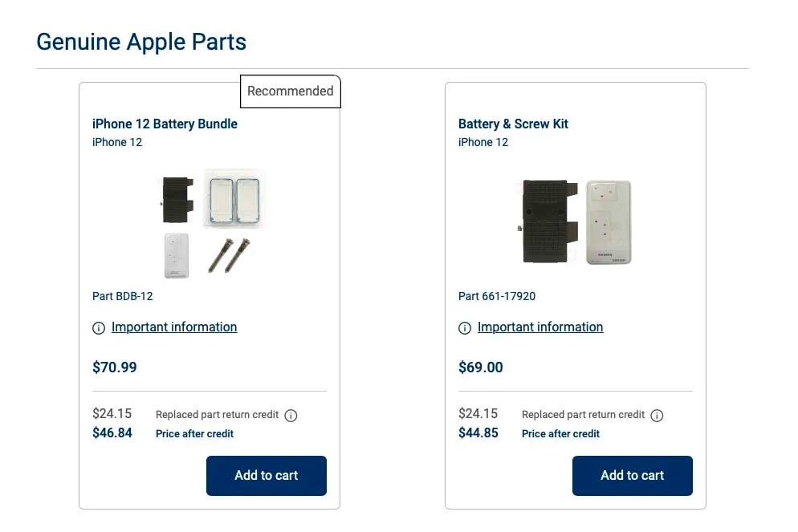Click info icon beside iPhone 12 Battery Bundle's Important information

99,328
